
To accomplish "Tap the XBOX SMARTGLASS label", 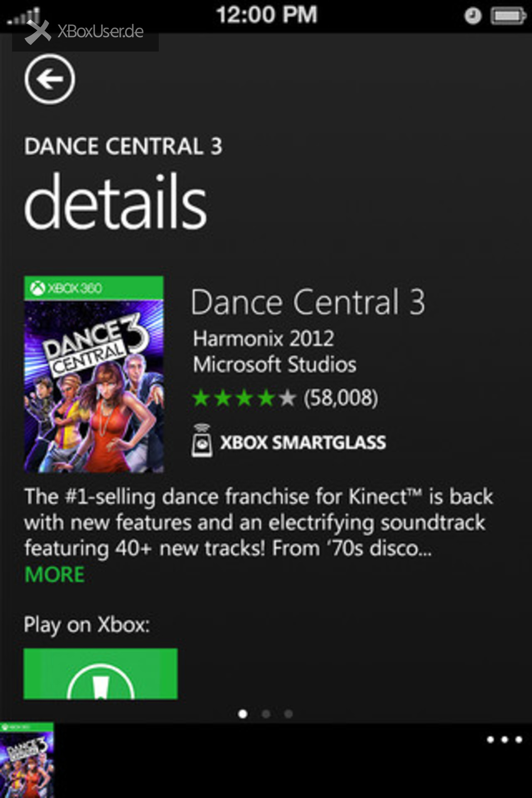I will pyautogui.click(x=303, y=442).
